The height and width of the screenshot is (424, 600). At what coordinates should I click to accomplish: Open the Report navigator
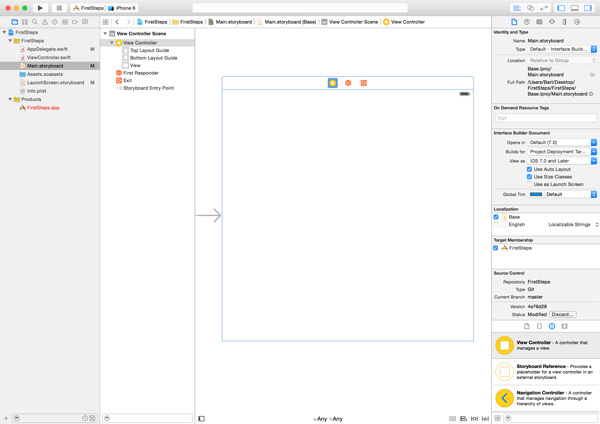click(x=85, y=22)
